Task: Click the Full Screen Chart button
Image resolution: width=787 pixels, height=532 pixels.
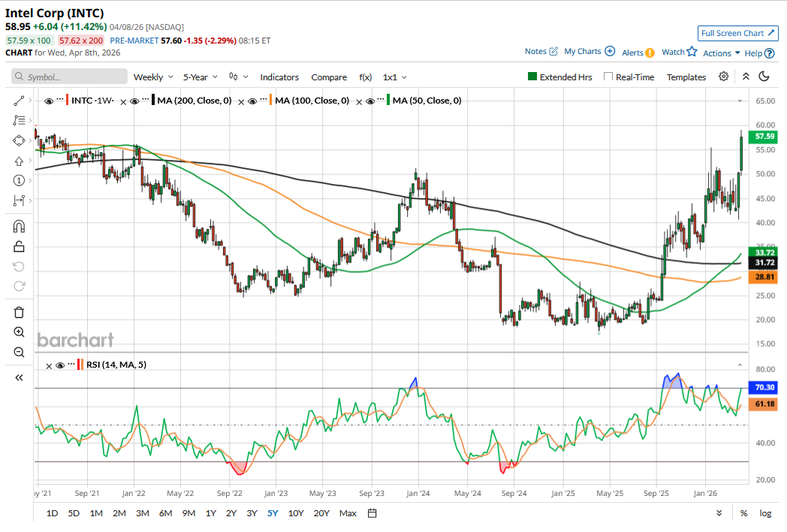Action: [x=737, y=33]
